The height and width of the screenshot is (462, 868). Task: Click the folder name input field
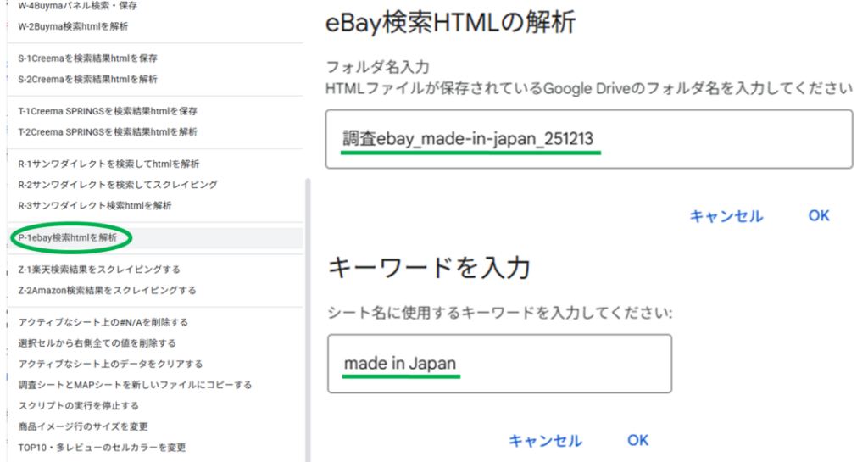[589, 139]
